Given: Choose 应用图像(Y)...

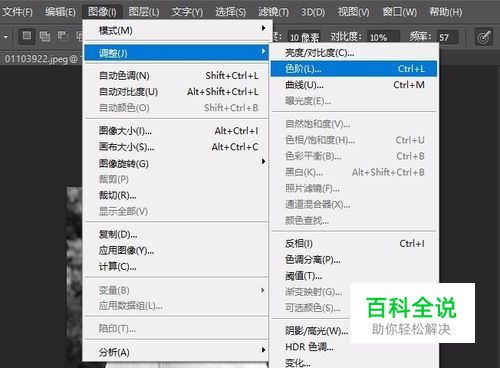Looking at the screenshot, I should 176,250.
